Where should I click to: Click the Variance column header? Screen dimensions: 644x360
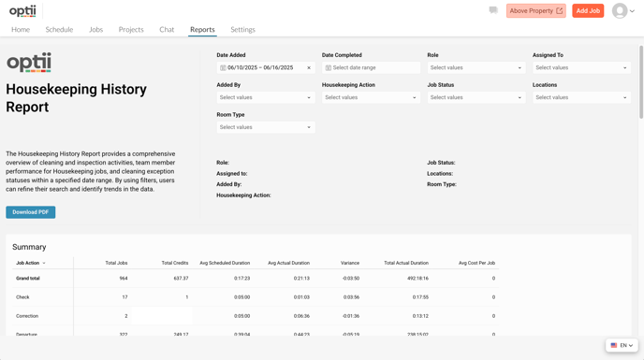coord(350,263)
